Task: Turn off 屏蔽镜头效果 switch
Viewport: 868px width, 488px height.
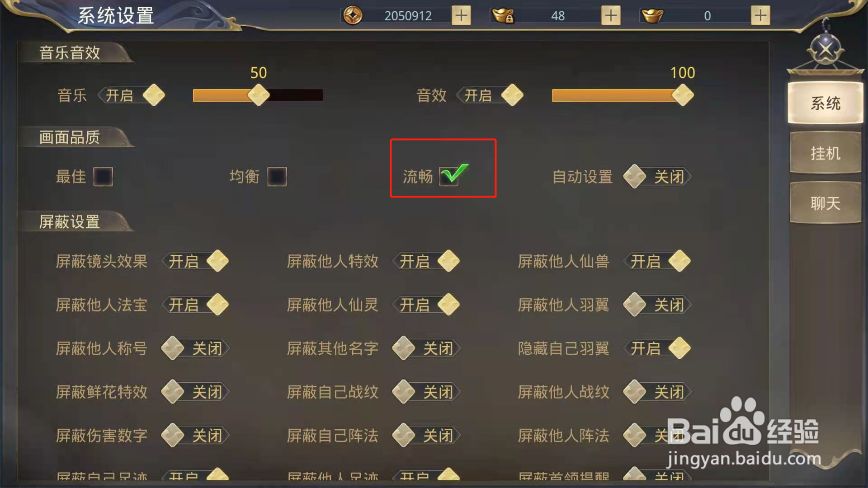Action: point(195,261)
